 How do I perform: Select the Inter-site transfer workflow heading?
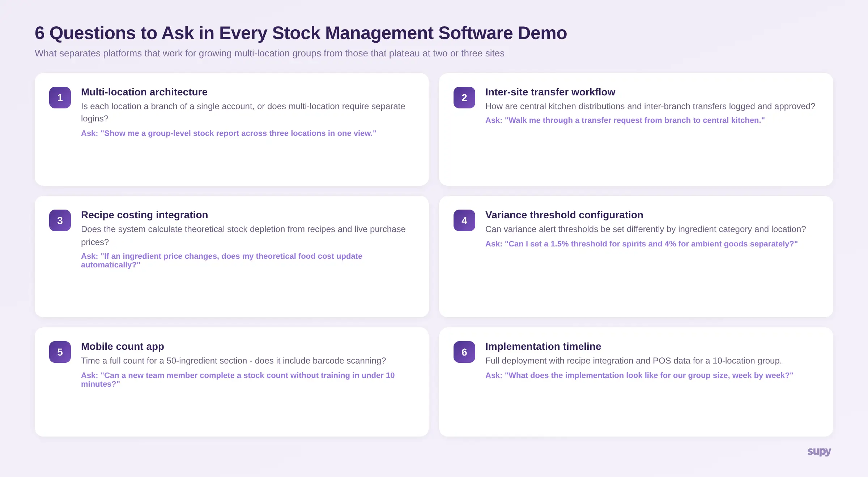(x=550, y=92)
